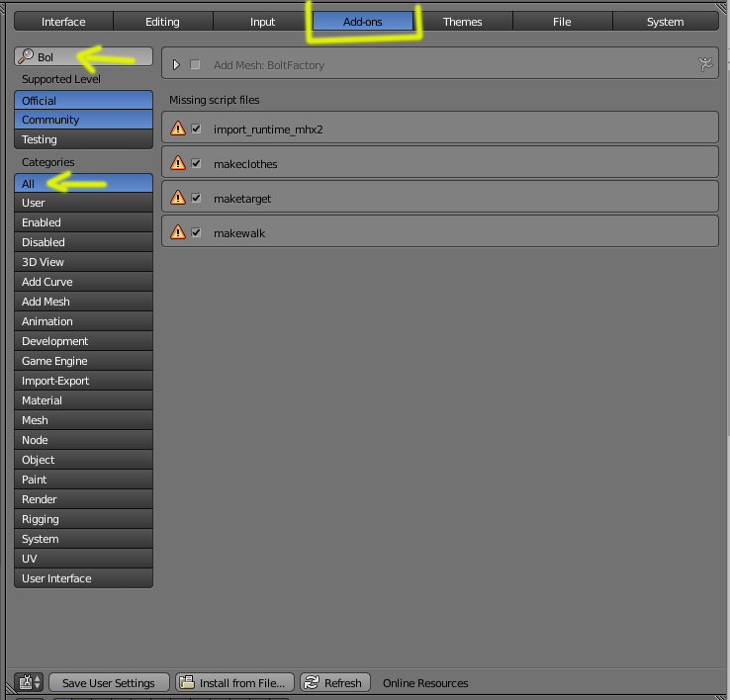Select the Mesh category
Screen dimensions: 730x700
[x=84, y=420]
